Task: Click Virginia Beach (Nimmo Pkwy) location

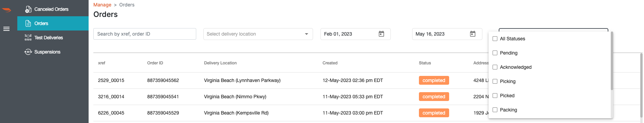Action: 235,97
